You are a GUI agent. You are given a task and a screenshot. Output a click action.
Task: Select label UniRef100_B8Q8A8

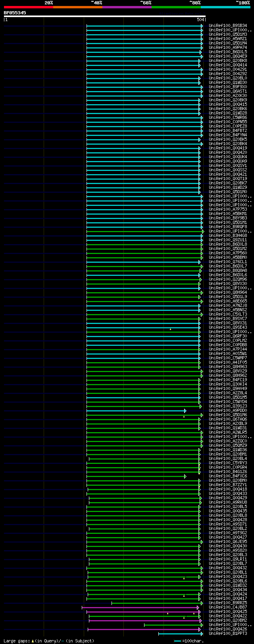pyautogui.click(x=228, y=271)
